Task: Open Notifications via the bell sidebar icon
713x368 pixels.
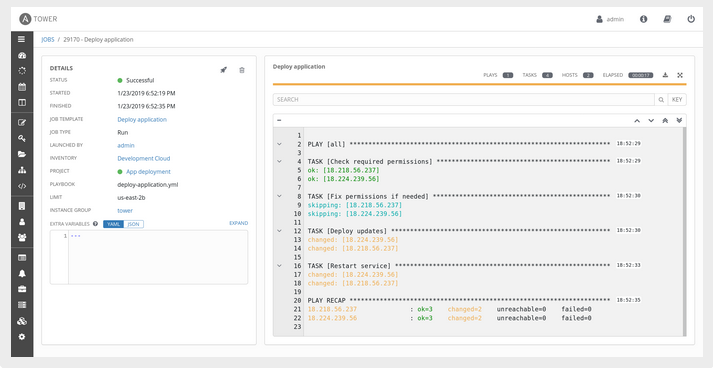Action: tap(22, 273)
